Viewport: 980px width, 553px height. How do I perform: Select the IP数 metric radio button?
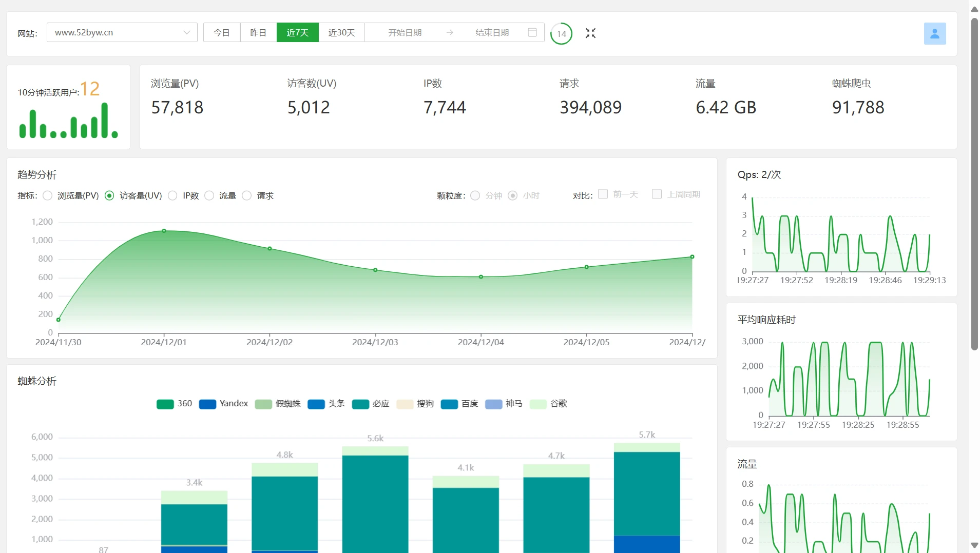pyautogui.click(x=173, y=195)
